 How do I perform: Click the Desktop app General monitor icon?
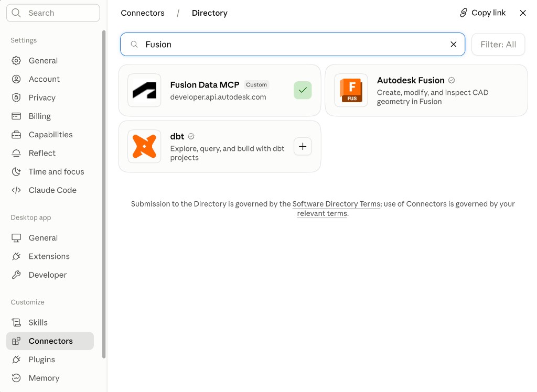[x=16, y=238]
